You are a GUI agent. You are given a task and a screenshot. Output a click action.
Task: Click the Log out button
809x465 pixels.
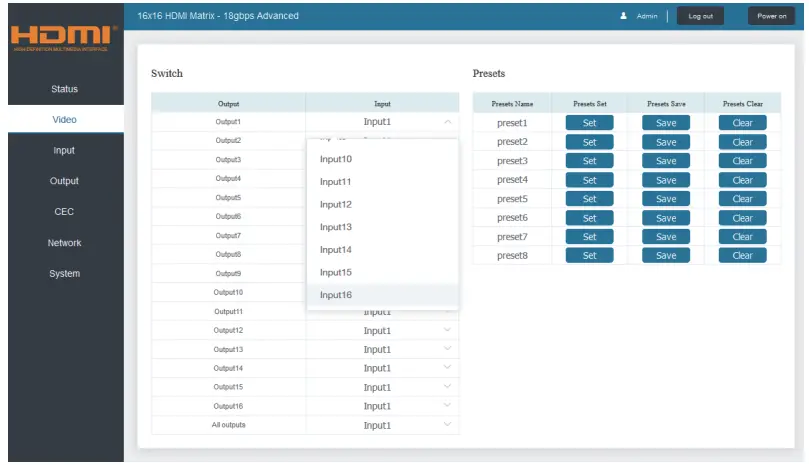pyautogui.click(x=700, y=16)
